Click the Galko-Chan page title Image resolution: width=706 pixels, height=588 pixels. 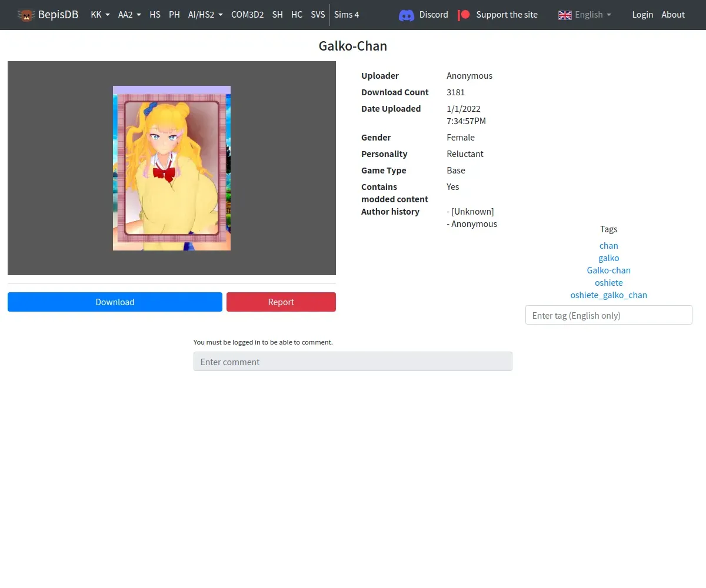click(x=353, y=46)
